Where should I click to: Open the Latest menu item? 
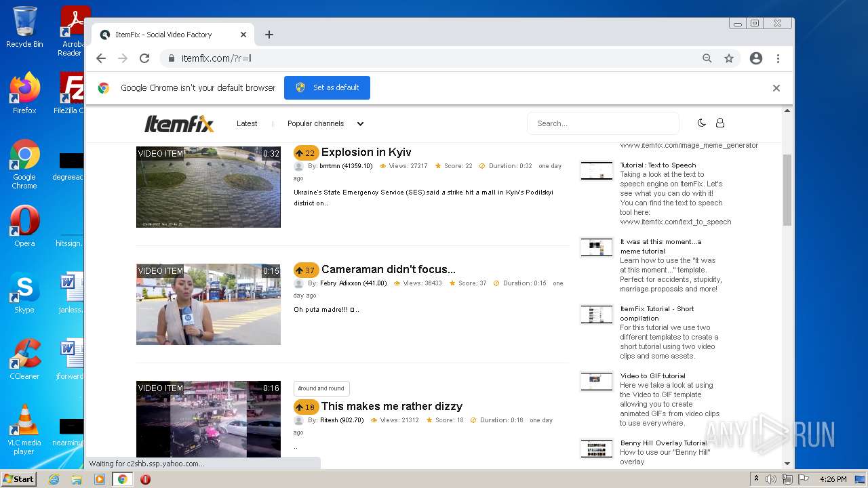(x=247, y=123)
